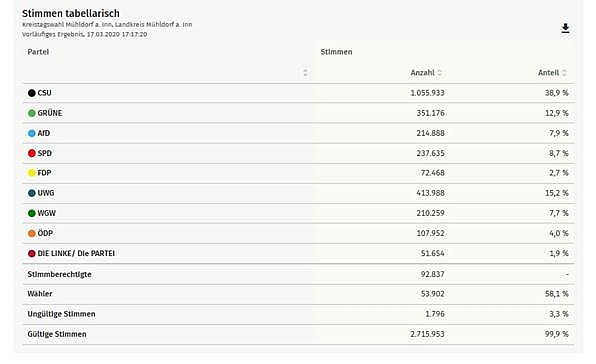Select the UWG party name

(x=46, y=193)
